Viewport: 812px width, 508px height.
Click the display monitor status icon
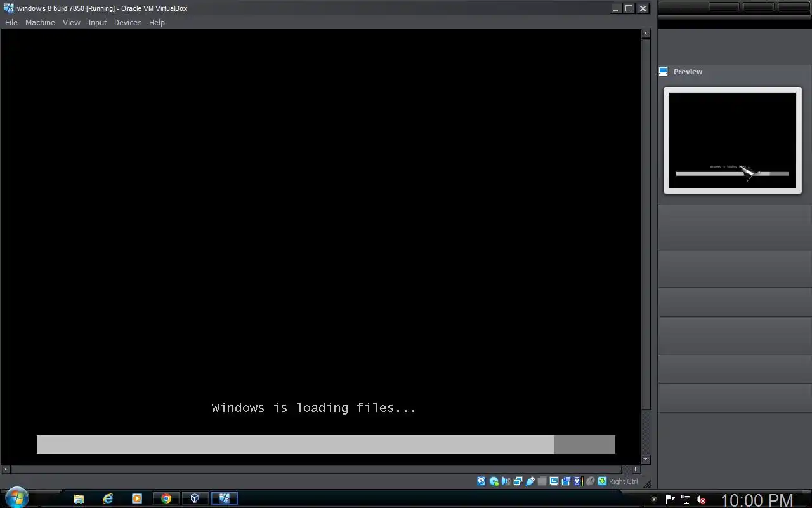click(x=554, y=481)
